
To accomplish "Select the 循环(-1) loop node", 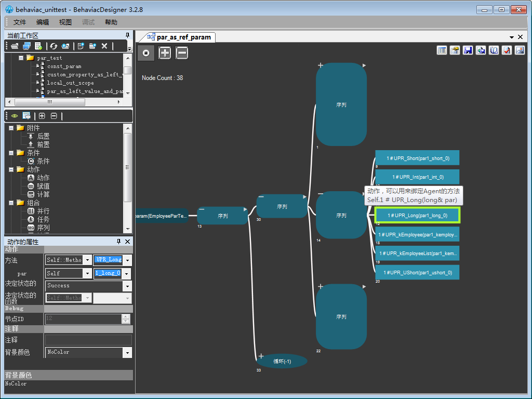I will [282, 361].
